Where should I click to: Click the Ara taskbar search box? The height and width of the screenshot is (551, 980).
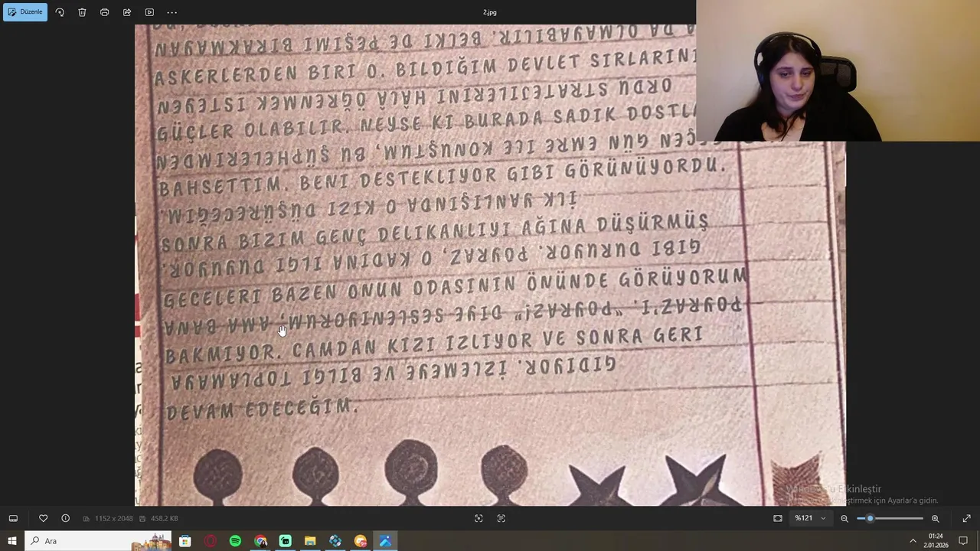(99, 541)
